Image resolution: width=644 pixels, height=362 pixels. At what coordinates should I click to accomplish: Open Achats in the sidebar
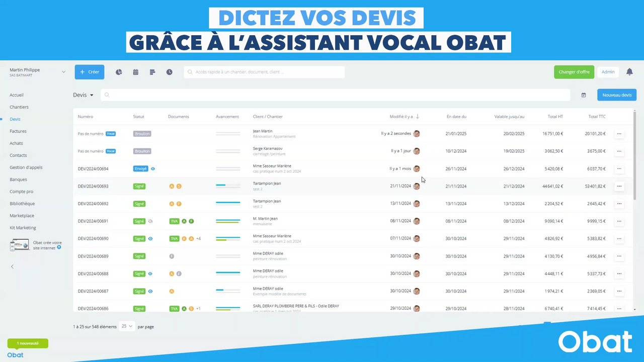coord(16,143)
